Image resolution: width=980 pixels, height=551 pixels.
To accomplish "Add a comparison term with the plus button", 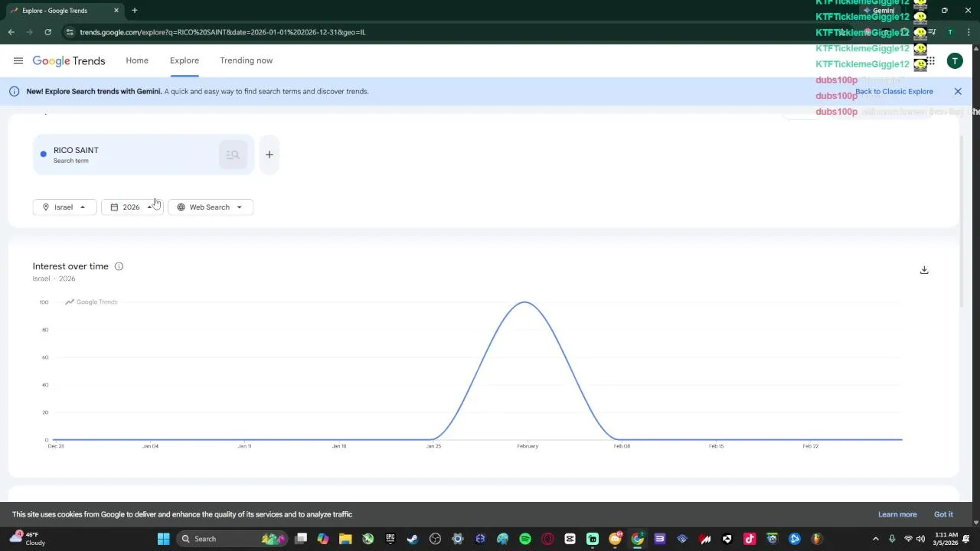I will coord(269,155).
